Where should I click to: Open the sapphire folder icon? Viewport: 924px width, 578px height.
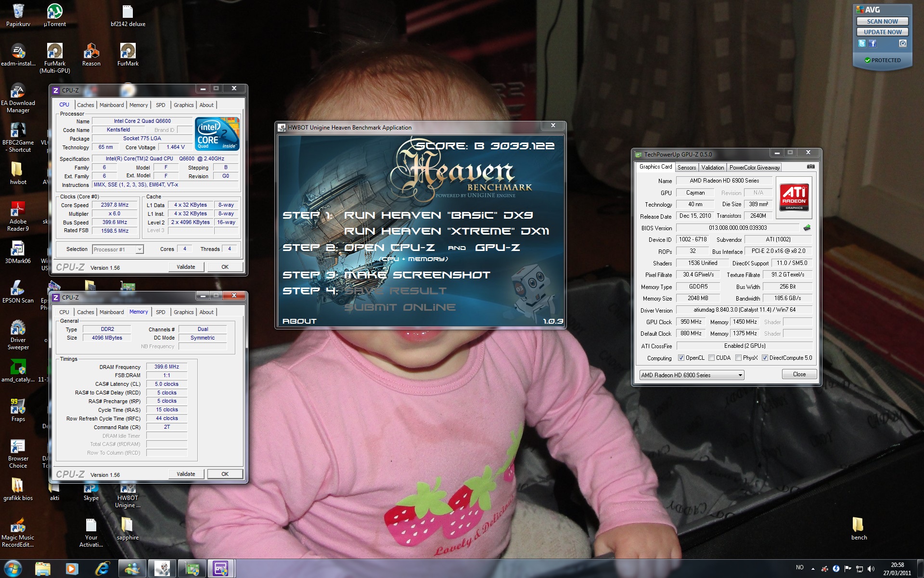[x=128, y=528]
